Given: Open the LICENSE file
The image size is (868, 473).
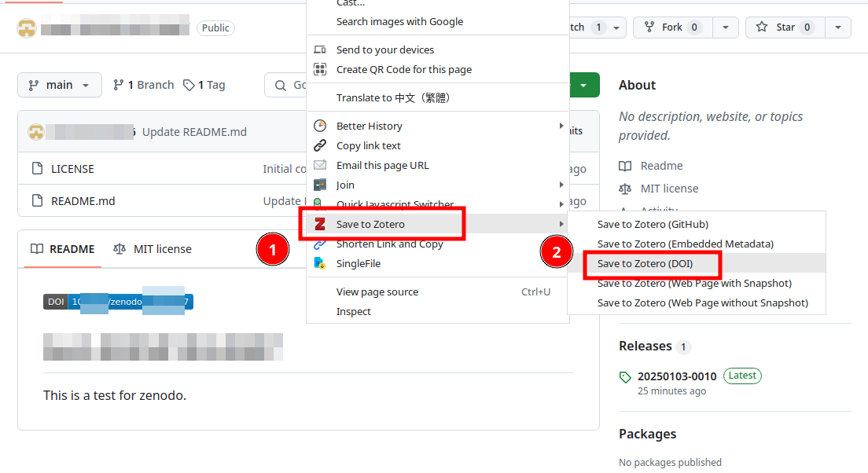Looking at the screenshot, I should (x=72, y=169).
